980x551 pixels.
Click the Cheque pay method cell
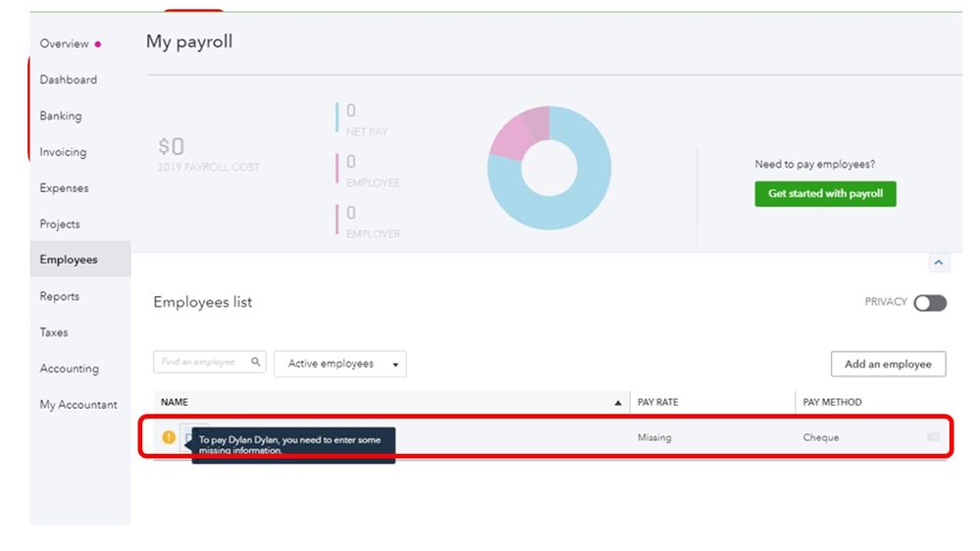point(821,437)
